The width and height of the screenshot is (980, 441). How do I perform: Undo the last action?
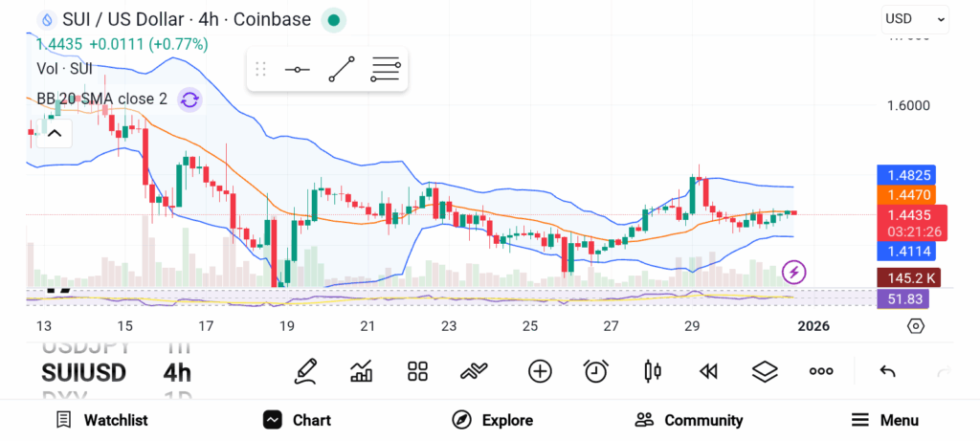coord(887,371)
